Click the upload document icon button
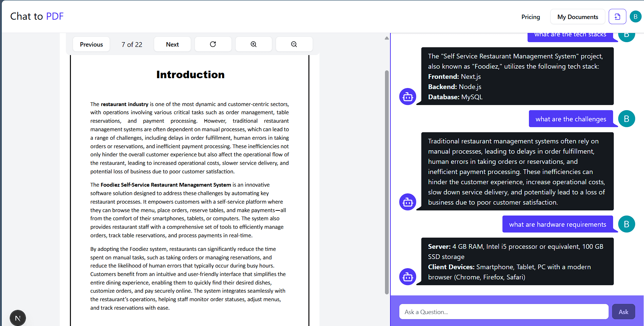The width and height of the screenshot is (644, 326). (x=617, y=16)
